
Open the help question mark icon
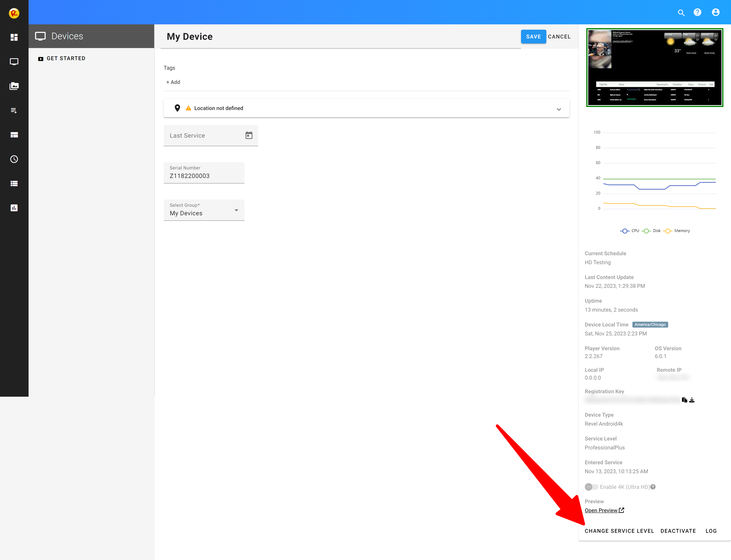click(x=697, y=12)
